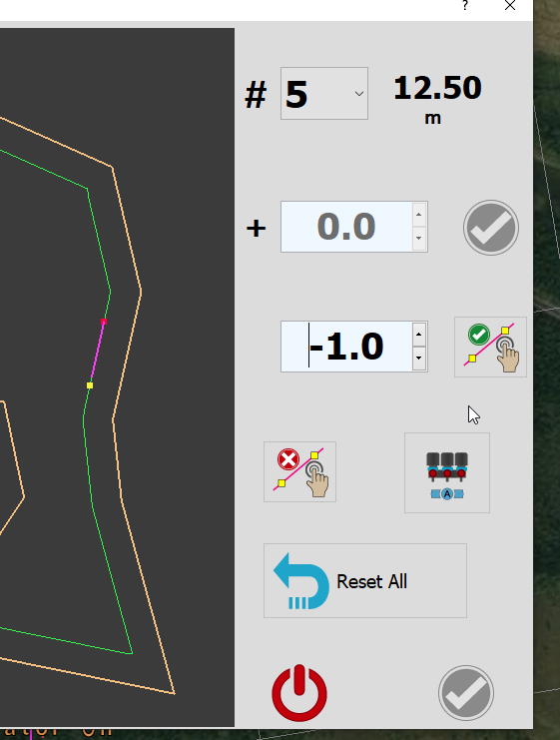The image size is (560, 740).
Task: Click the gray checkmark beside 0.0 field
Action: coord(491,228)
